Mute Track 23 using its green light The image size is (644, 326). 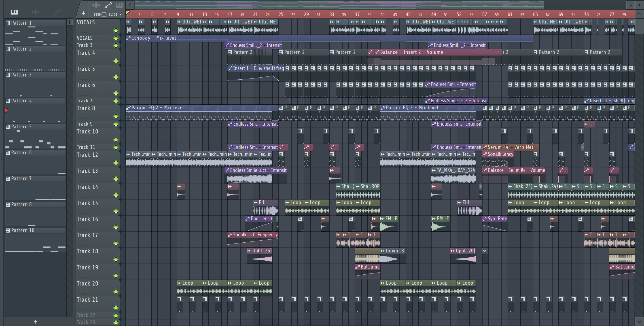click(x=116, y=322)
